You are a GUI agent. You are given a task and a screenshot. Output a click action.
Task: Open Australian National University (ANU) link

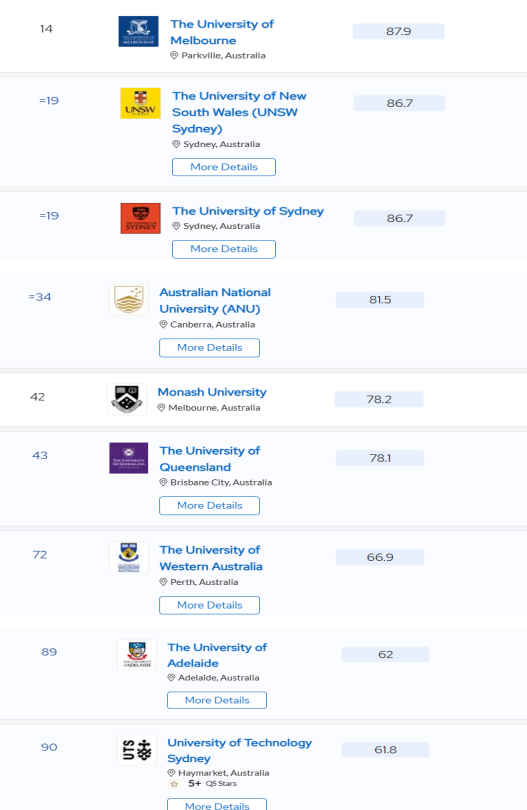215,300
